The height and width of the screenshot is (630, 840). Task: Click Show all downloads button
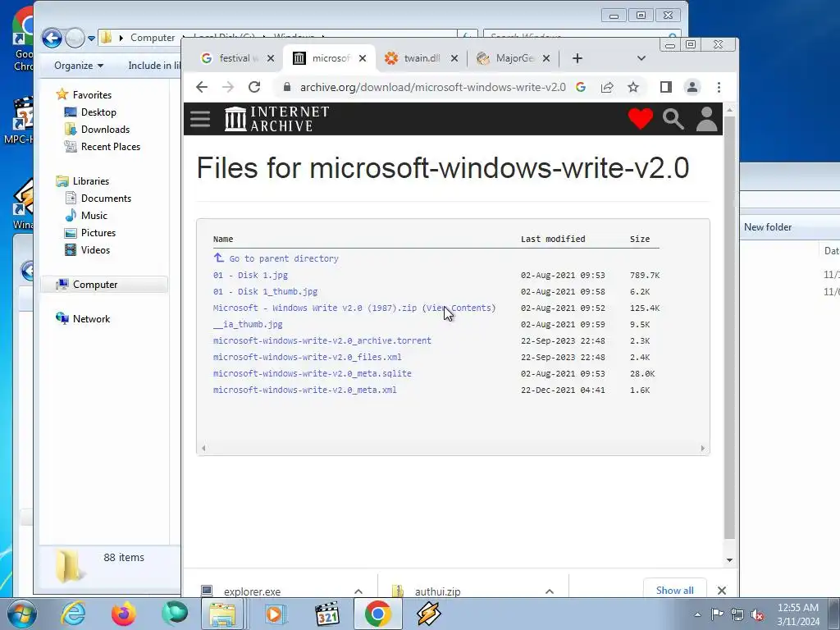(674, 590)
